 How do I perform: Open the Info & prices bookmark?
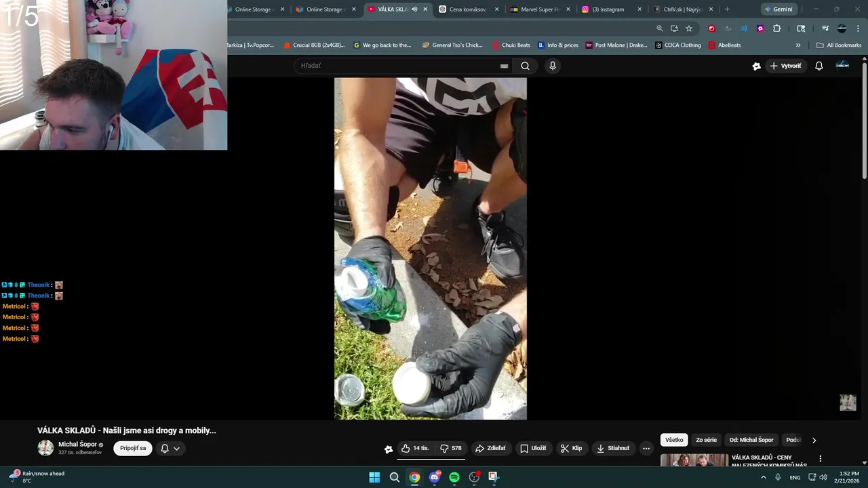[x=558, y=45]
